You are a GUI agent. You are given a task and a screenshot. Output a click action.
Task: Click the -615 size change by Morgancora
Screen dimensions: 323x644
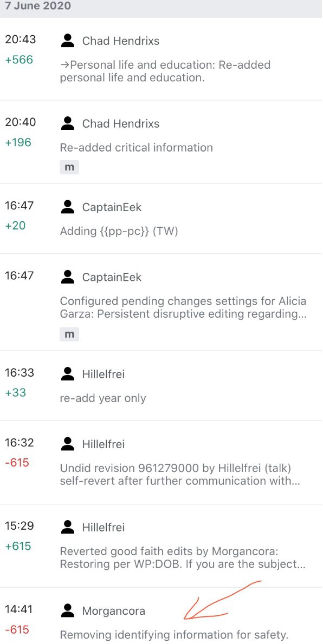pos(17,629)
